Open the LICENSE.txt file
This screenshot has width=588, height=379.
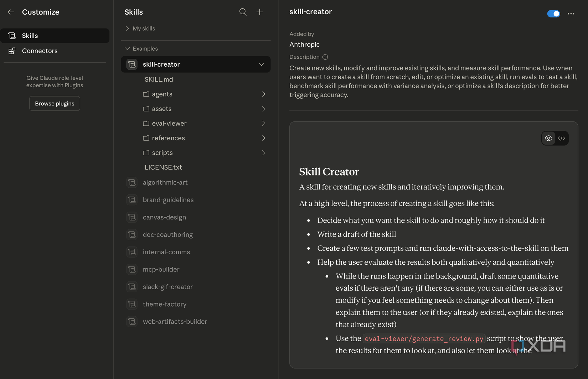(163, 167)
